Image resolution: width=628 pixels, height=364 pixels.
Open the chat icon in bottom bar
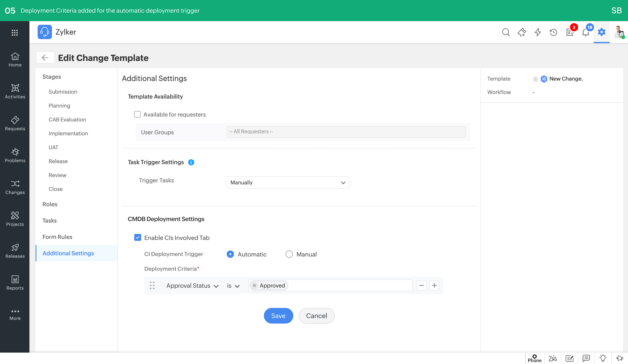586,358
